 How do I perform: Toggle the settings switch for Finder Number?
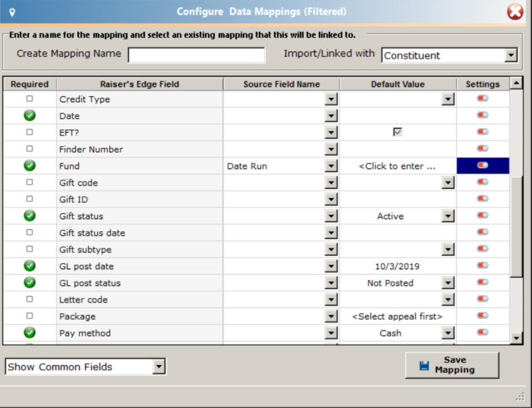(x=483, y=148)
